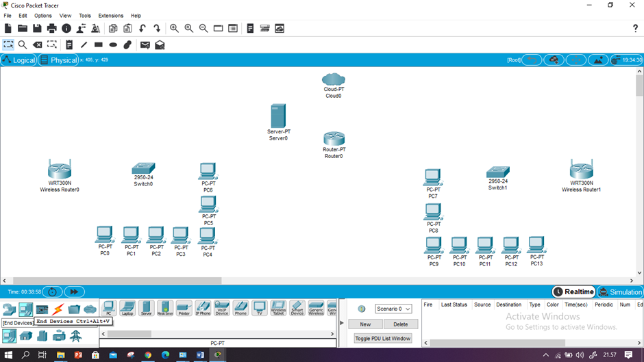644x362 pixels.
Task: Redo the last action
Action: [157, 28]
